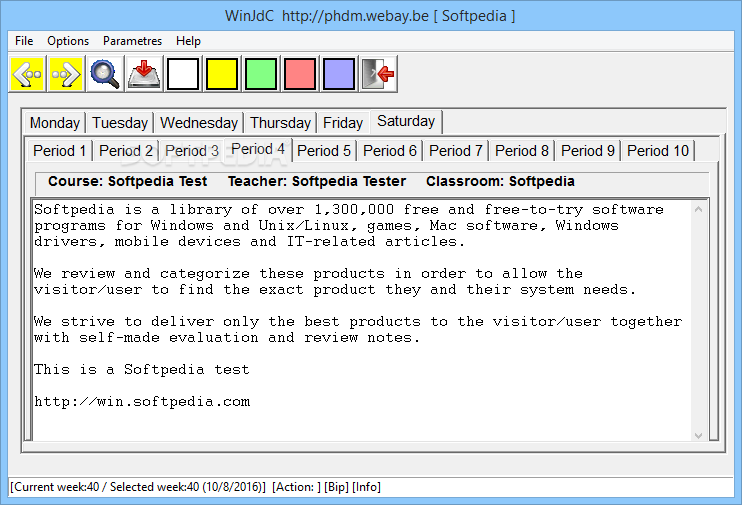
Task: Click the WinJdC window title bar text
Action: [x=370, y=16]
